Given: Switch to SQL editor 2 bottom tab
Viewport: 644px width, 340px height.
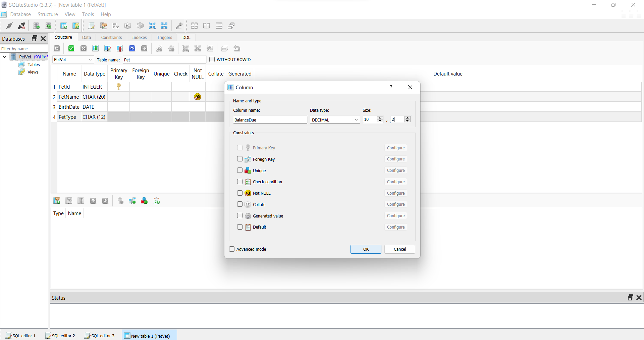Looking at the screenshot, I should 60,336.
